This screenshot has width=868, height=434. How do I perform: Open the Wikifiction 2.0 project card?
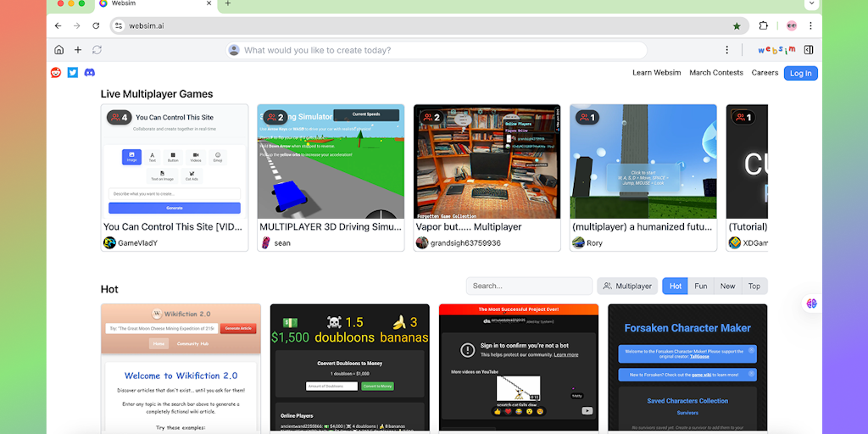click(x=181, y=367)
